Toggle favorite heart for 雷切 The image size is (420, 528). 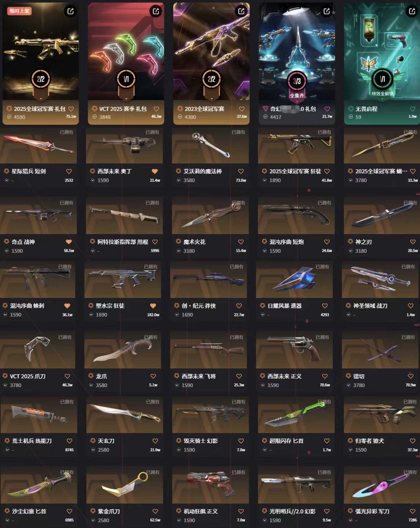[x=410, y=376]
